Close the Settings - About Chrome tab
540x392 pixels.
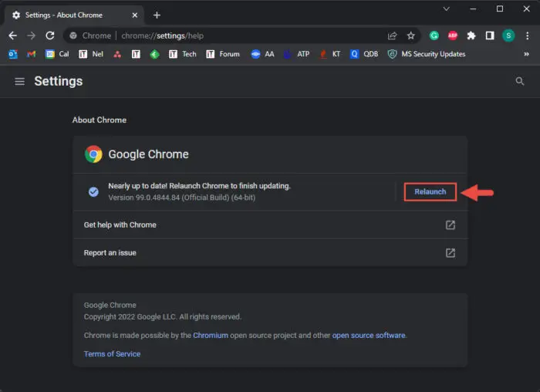(135, 15)
